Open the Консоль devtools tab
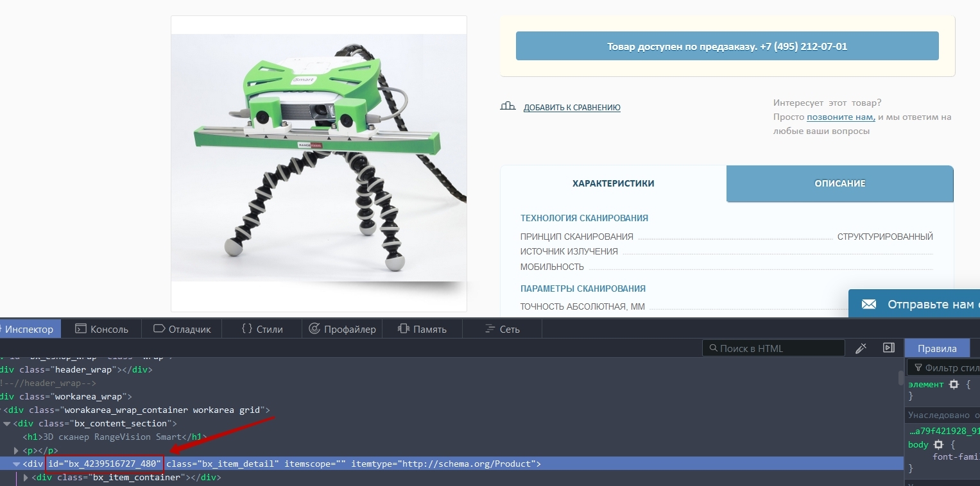 (101, 329)
